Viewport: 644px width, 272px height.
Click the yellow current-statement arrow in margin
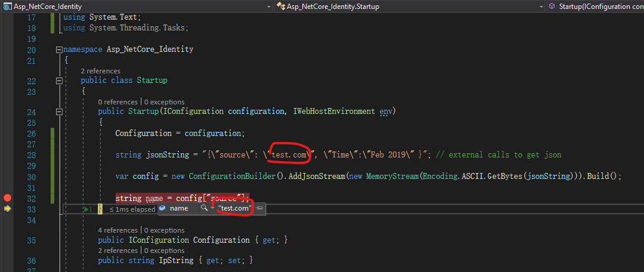(7, 209)
